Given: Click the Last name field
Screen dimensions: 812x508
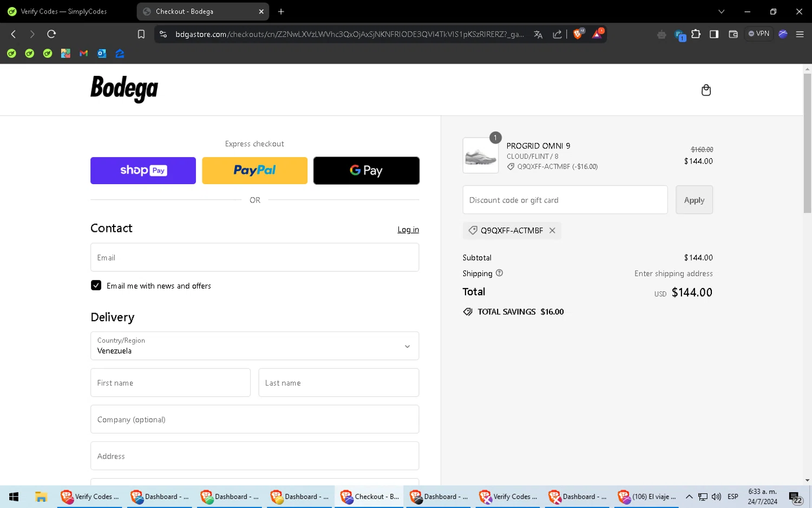Looking at the screenshot, I should pyautogui.click(x=339, y=382).
